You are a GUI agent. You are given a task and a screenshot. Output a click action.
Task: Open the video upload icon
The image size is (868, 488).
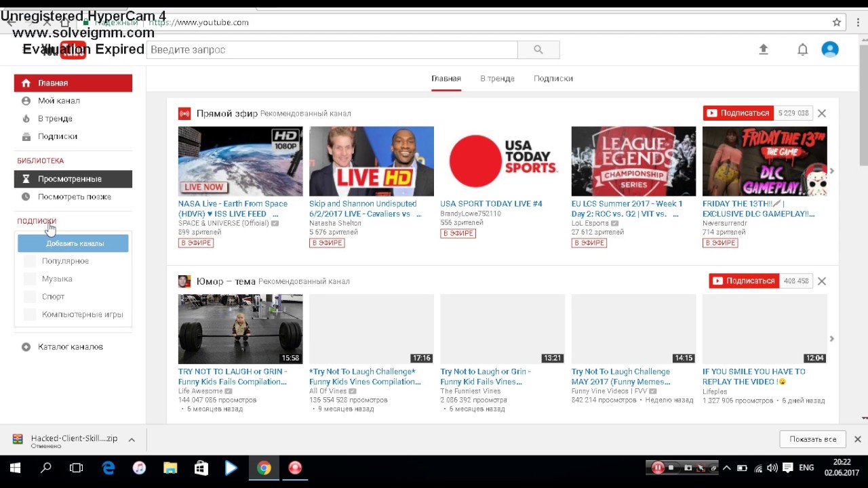point(764,49)
